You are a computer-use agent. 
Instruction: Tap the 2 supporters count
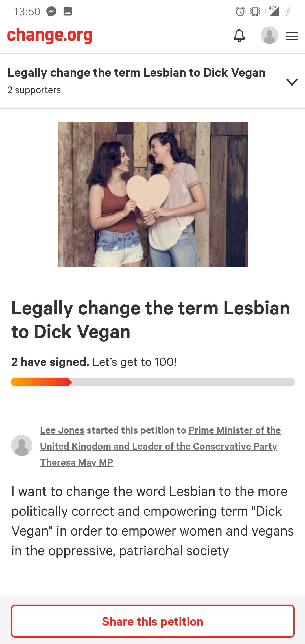coord(34,90)
